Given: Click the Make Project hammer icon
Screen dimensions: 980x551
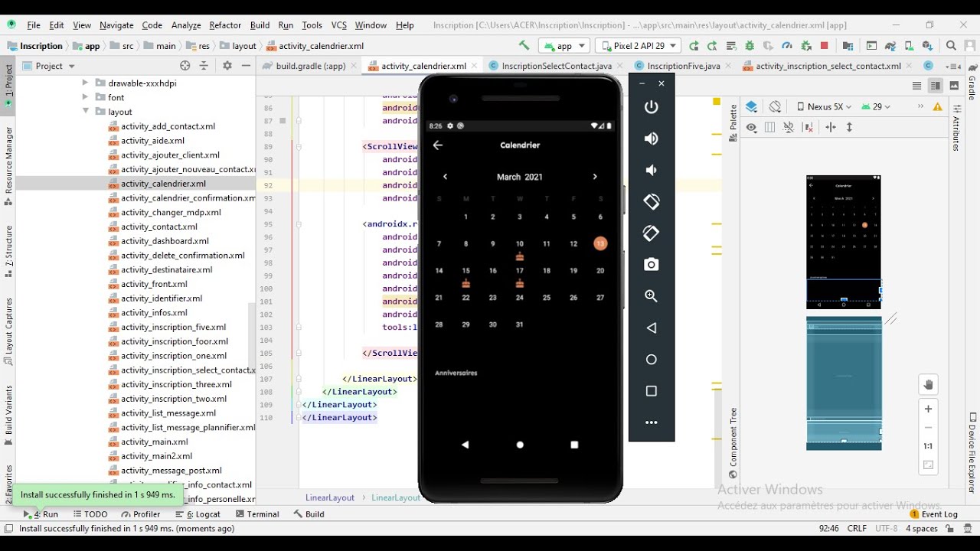Looking at the screenshot, I should point(524,46).
